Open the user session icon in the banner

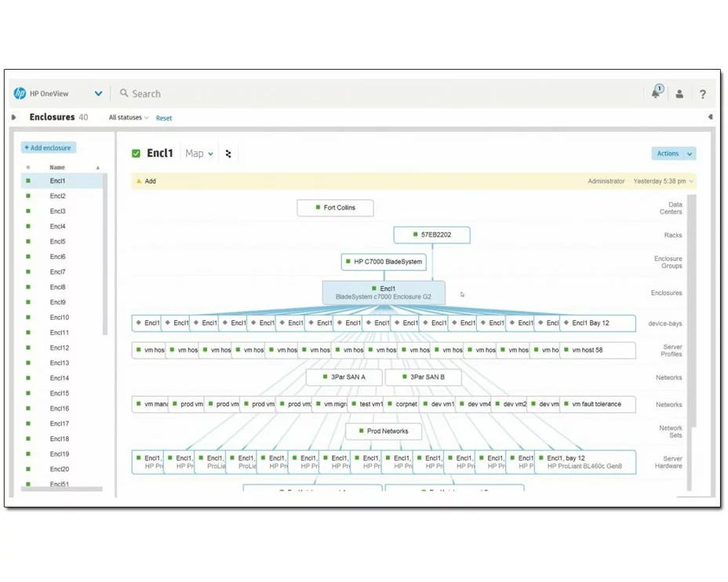[x=679, y=93]
